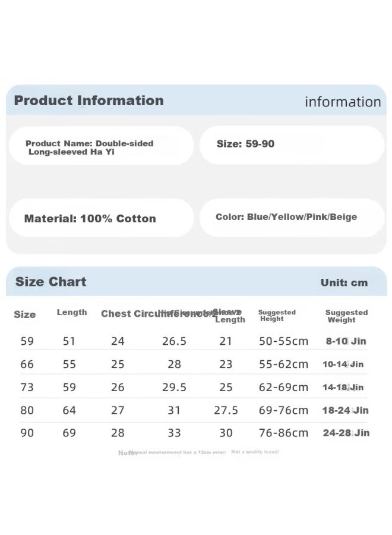Click the lowercase information text in header
392x535 pixels.
point(343,102)
